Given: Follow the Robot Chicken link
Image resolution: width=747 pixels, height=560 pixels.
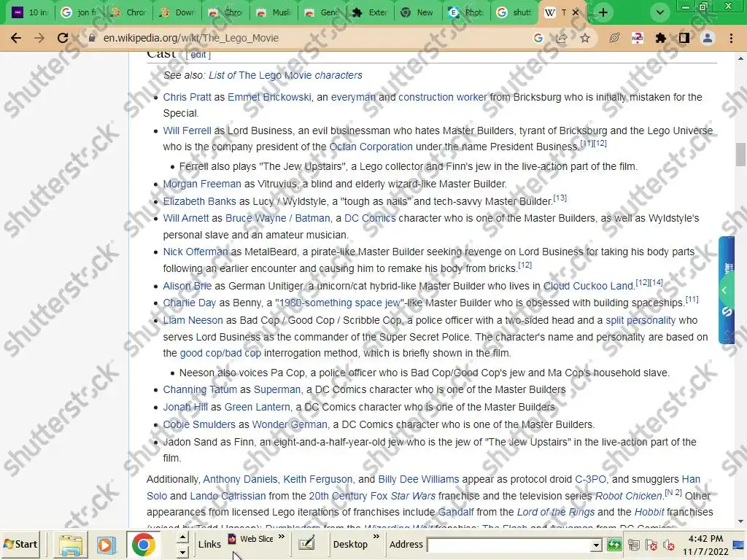Looking at the screenshot, I should click(629, 496).
